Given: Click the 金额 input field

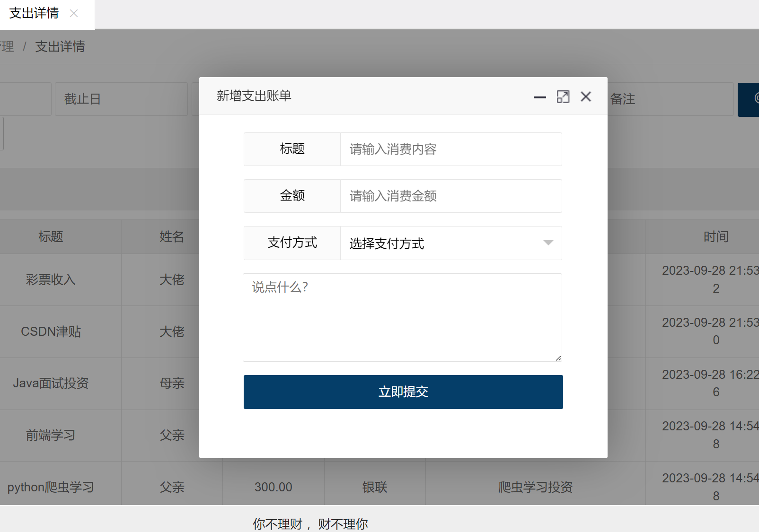Looking at the screenshot, I should (x=450, y=196).
